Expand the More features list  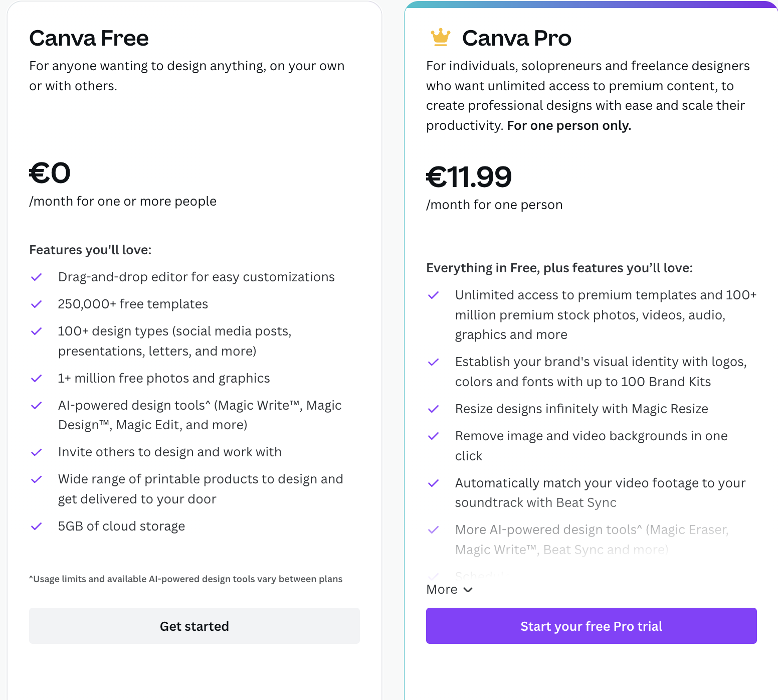coord(442,589)
